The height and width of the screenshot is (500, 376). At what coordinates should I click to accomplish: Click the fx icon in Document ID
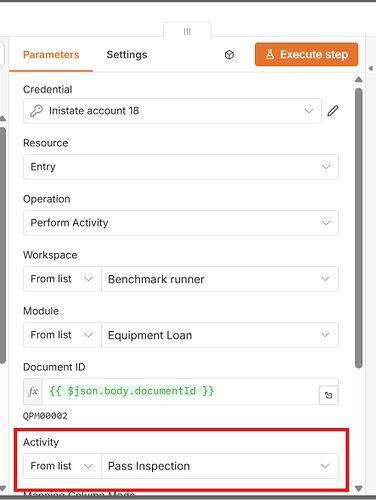point(33,391)
